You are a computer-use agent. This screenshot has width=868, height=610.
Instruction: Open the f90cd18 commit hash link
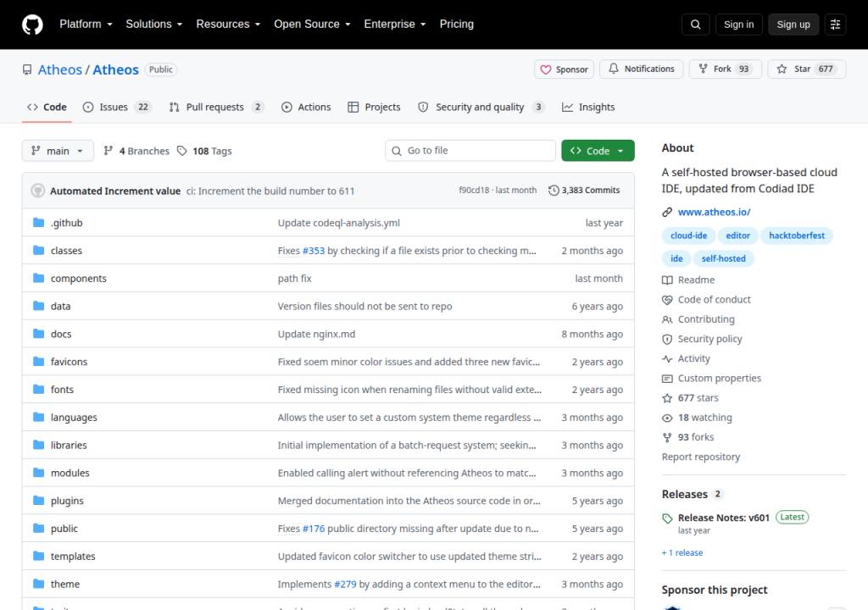[x=474, y=191]
